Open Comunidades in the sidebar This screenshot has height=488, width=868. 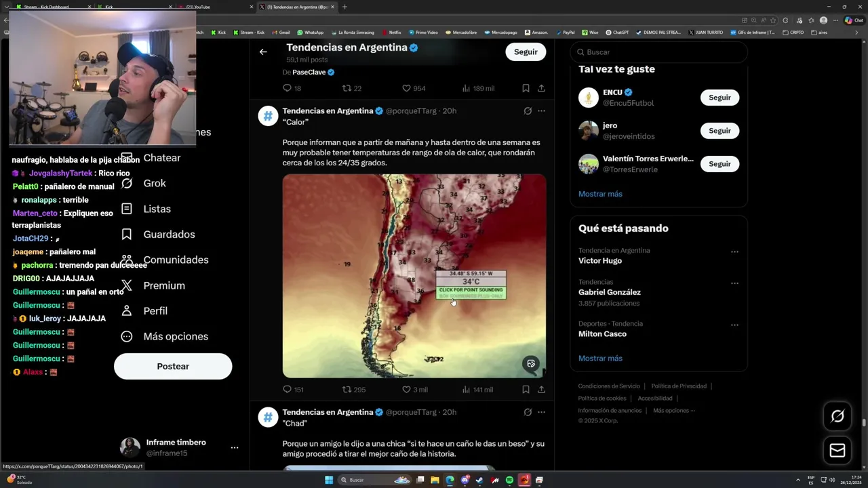click(164, 260)
